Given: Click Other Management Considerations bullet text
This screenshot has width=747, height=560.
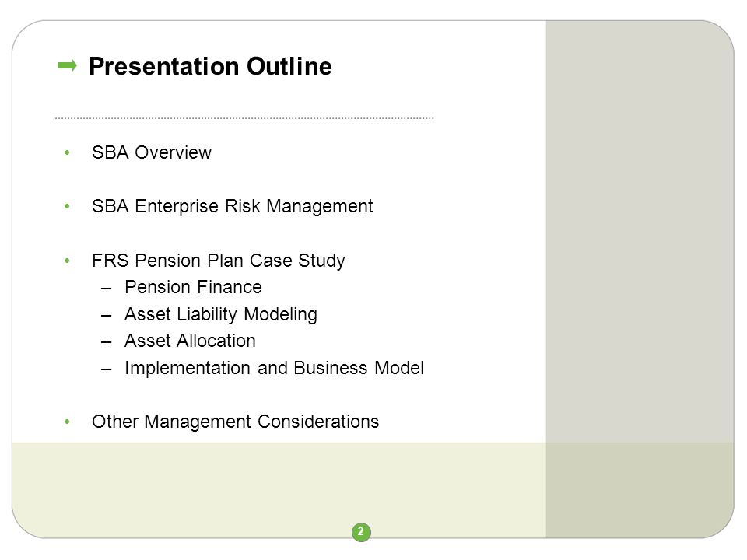Looking at the screenshot, I should 235,422.
